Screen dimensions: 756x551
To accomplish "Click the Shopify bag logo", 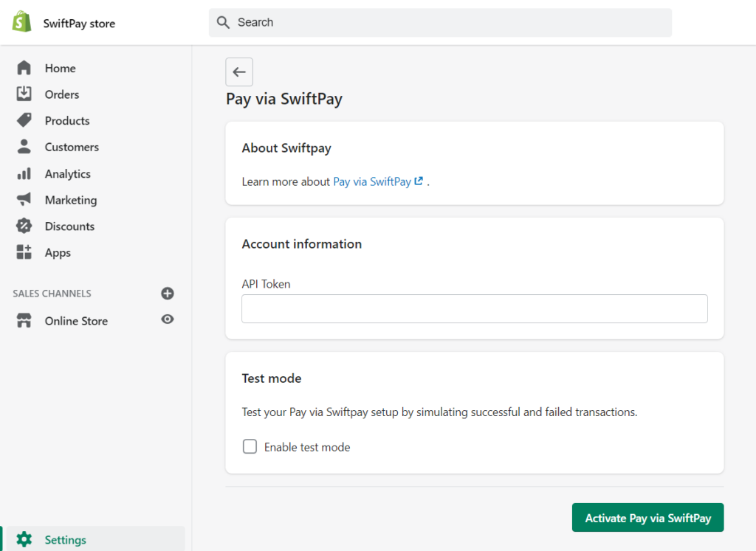I will click(21, 22).
